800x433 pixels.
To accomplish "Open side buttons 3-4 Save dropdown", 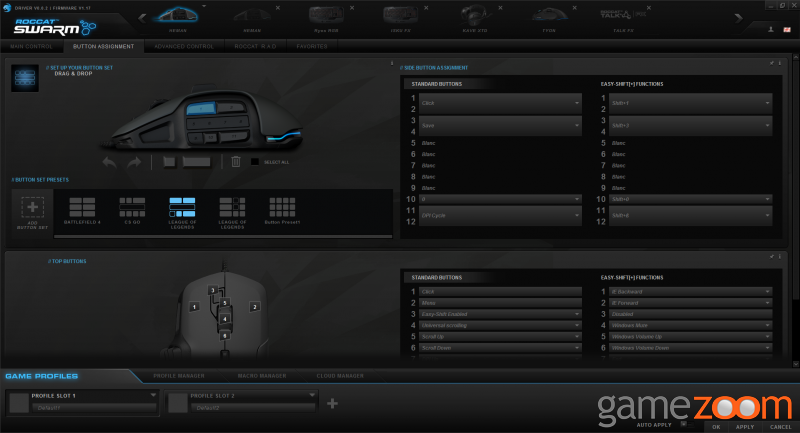I will [x=500, y=125].
